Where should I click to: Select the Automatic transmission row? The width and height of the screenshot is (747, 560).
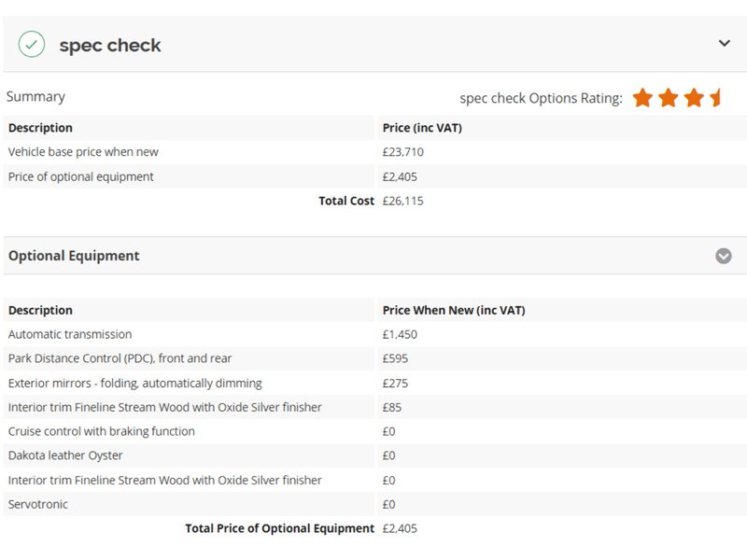pos(375,334)
